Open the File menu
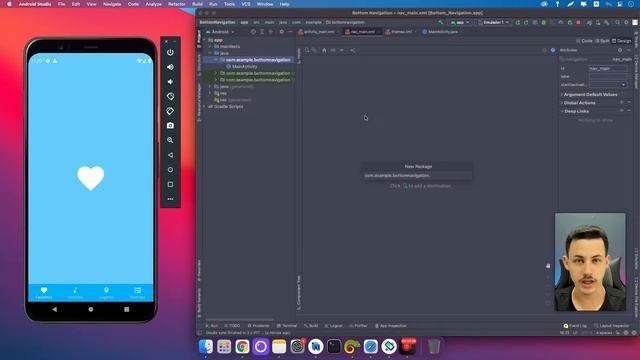The image size is (640, 360). pyautogui.click(x=62, y=4)
